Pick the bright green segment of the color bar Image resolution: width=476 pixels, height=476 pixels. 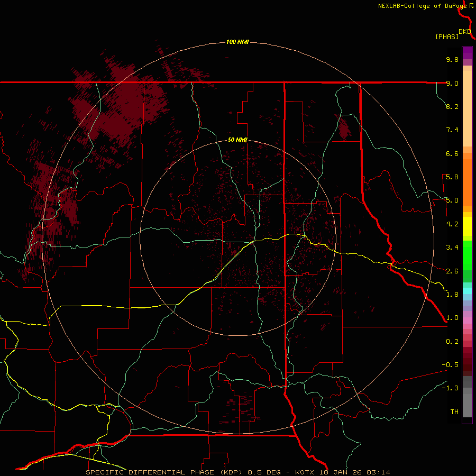pyautogui.click(x=467, y=254)
